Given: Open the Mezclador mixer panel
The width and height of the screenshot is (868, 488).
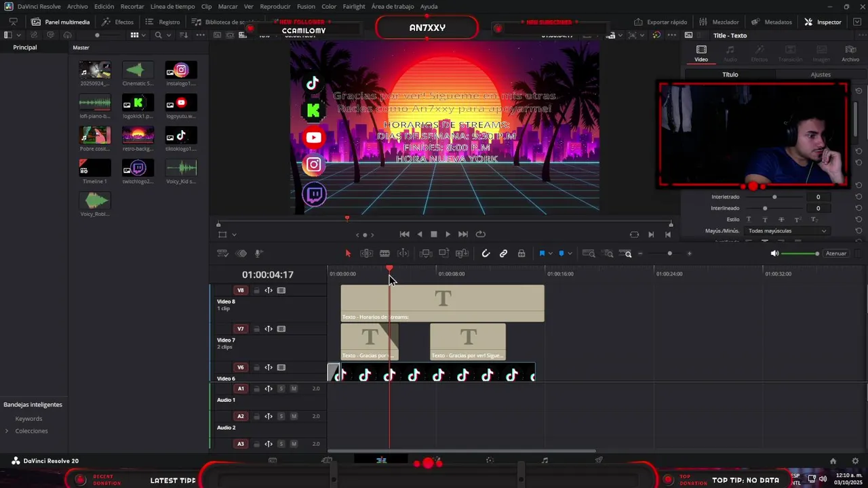Looking at the screenshot, I should (x=719, y=22).
